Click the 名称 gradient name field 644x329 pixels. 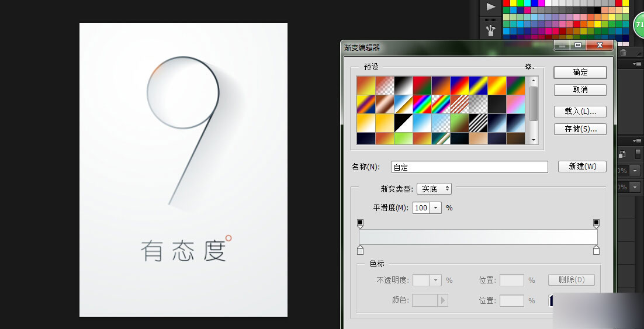coord(469,167)
